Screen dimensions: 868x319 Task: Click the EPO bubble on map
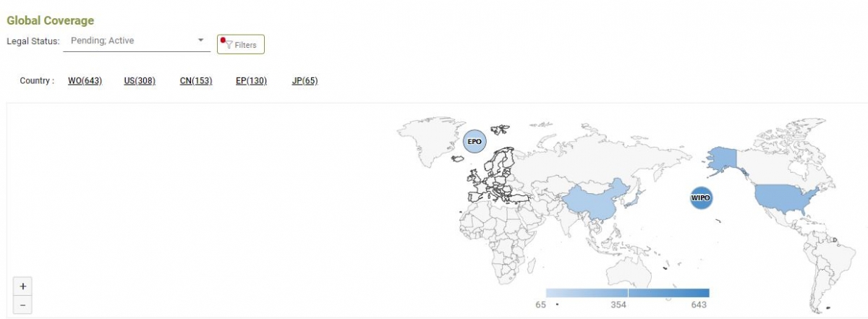[475, 142]
